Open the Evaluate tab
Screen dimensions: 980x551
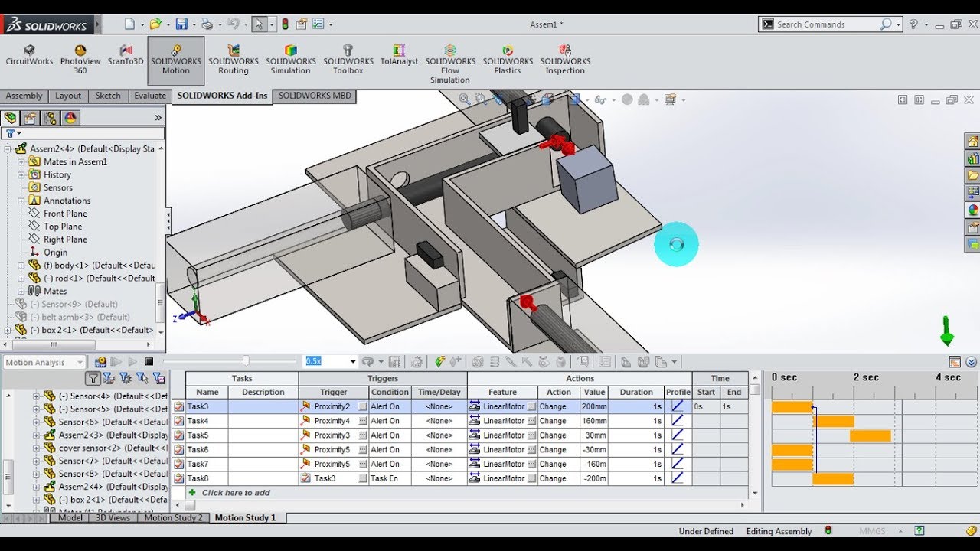pyautogui.click(x=150, y=96)
